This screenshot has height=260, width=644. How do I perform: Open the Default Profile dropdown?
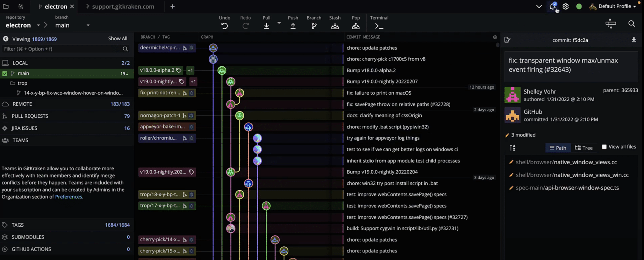[x=613, y=6]
